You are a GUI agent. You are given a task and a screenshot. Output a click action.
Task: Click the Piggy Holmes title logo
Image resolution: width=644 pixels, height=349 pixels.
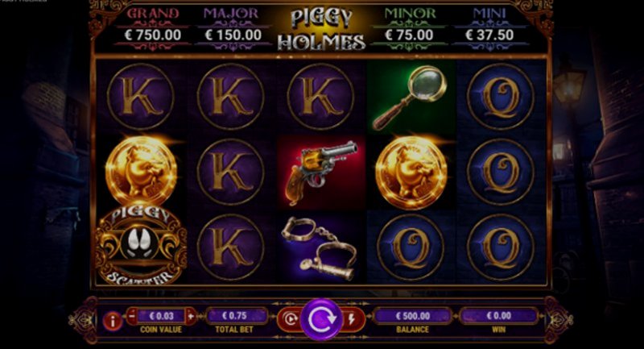click(321, 30)
